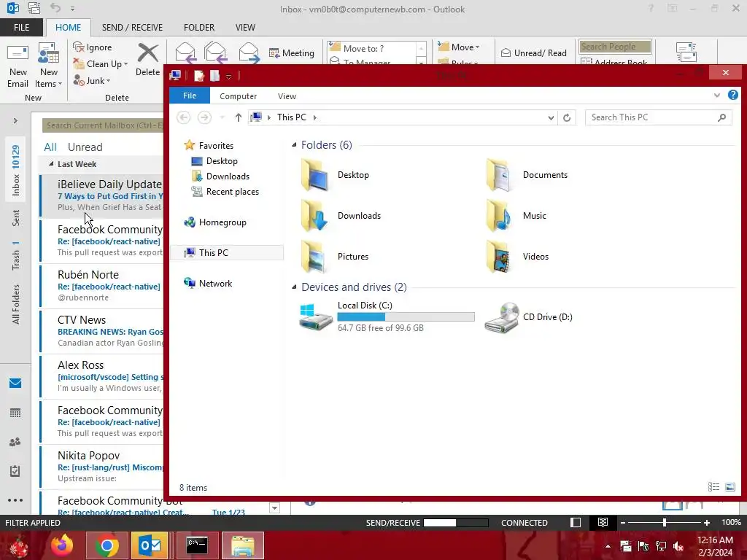Click Search Current Mailbox field

[x=102, y=125]
